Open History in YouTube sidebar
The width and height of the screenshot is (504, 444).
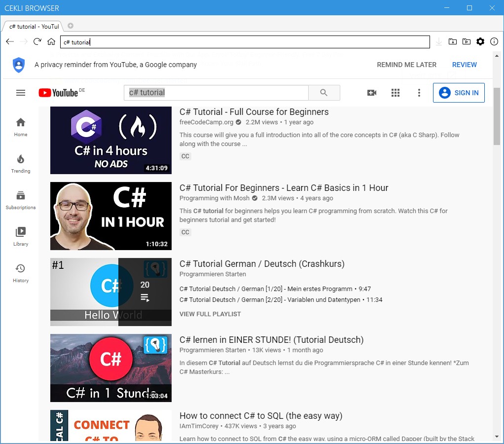coord(21,274)
